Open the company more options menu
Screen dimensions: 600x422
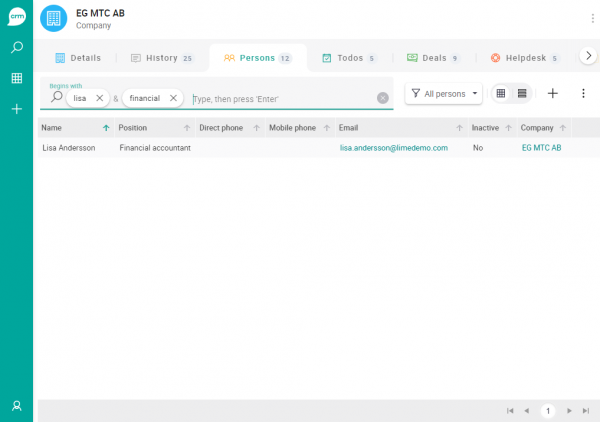(592, 18)
